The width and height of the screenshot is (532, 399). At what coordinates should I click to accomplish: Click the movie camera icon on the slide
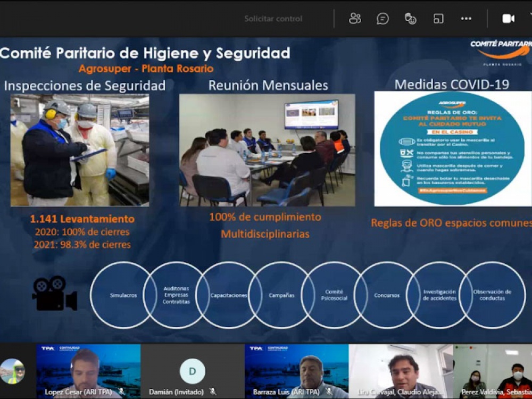tap(55, 293)
